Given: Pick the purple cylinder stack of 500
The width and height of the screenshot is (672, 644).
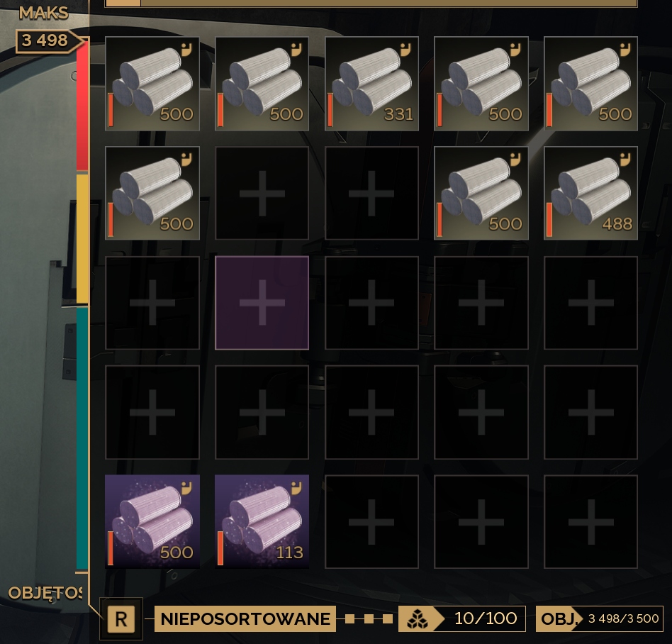Looking at the screenshot, I should pyautogui.click(x=152, y=521).
